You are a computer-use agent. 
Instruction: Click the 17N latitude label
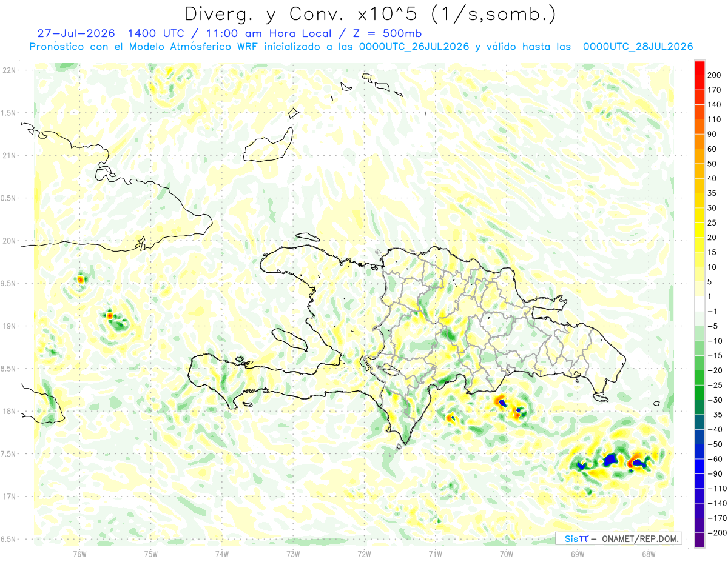(8, 497)
